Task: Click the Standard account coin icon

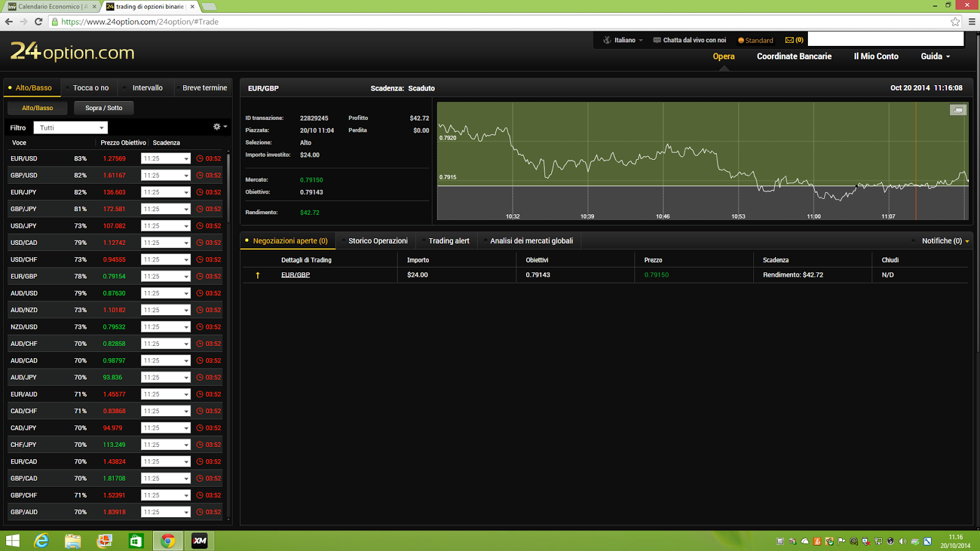Action: (741, 40)
